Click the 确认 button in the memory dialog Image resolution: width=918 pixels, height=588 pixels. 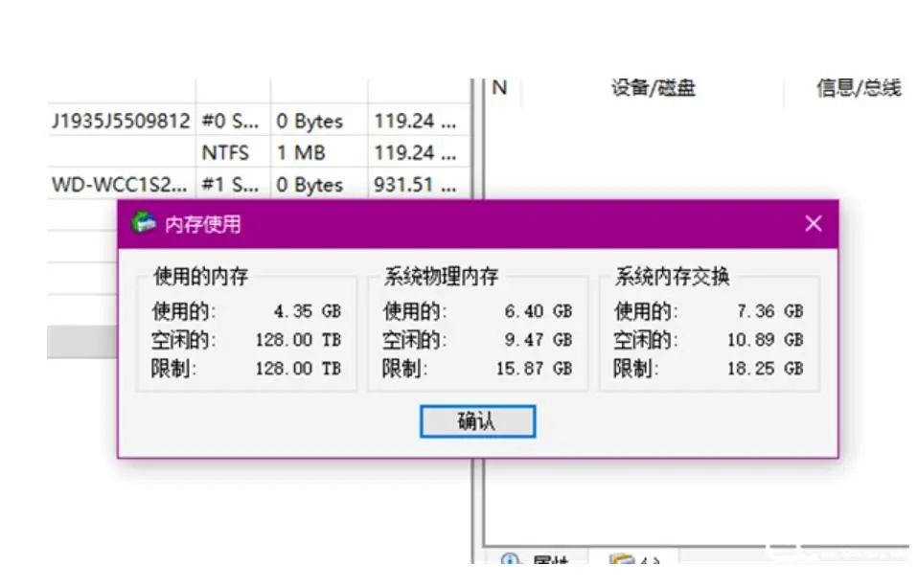[477, 421]
